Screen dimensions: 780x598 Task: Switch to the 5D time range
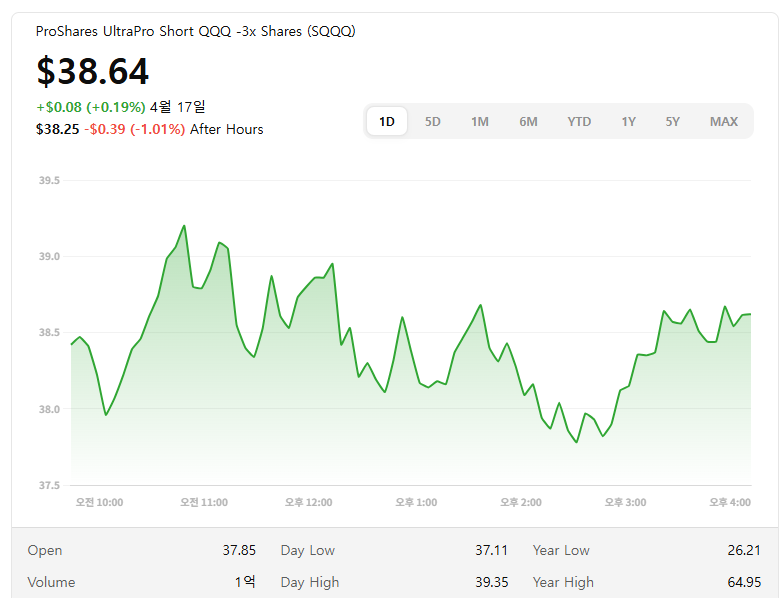432,121
